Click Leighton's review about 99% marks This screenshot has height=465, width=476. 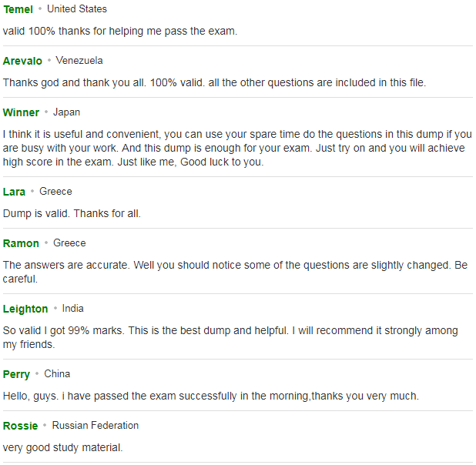[230, 337]
